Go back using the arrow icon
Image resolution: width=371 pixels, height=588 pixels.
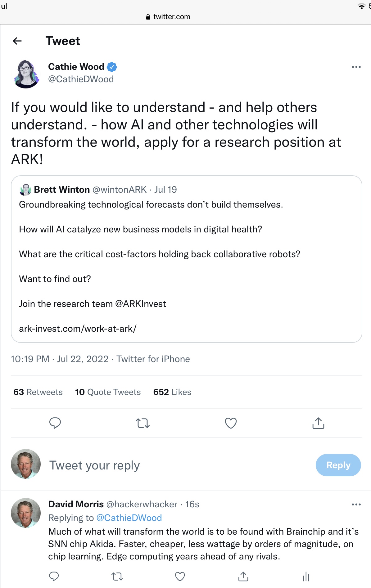tap(17, 41)
